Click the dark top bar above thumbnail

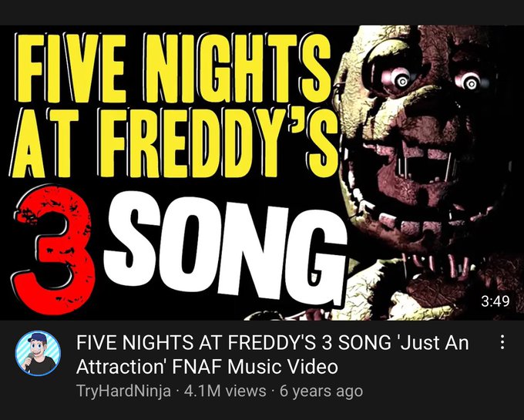[x=262, y=12]
